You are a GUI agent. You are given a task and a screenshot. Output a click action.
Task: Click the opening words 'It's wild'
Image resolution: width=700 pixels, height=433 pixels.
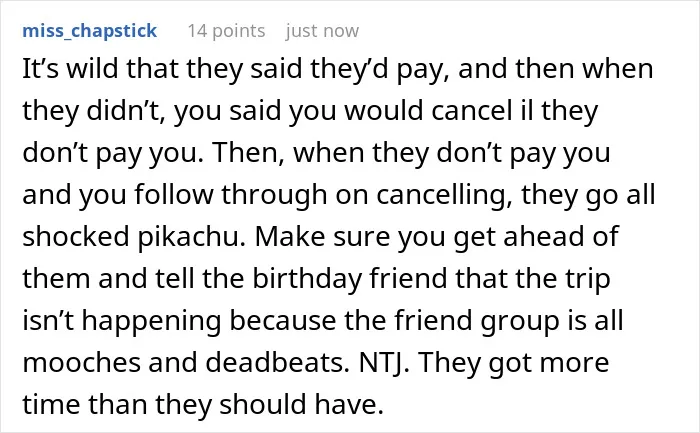click(70, 69)
